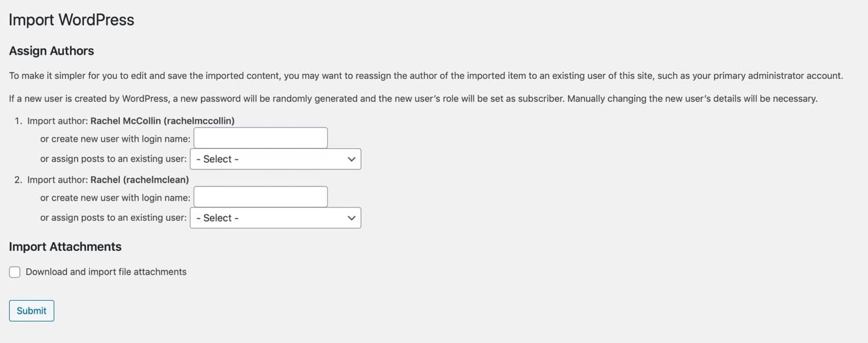
Task: Click the login name field for rachelmccollin
Action: pos(260,138)
